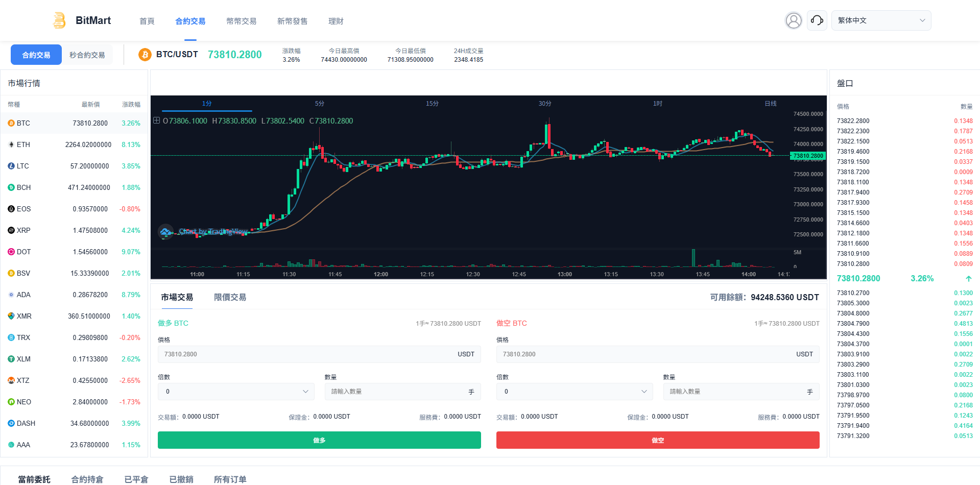This screenshot has height=485, width=980.
Task: Switch to 秒合約交易 mode
Action: pyautogui.click(x=87, y=55)
